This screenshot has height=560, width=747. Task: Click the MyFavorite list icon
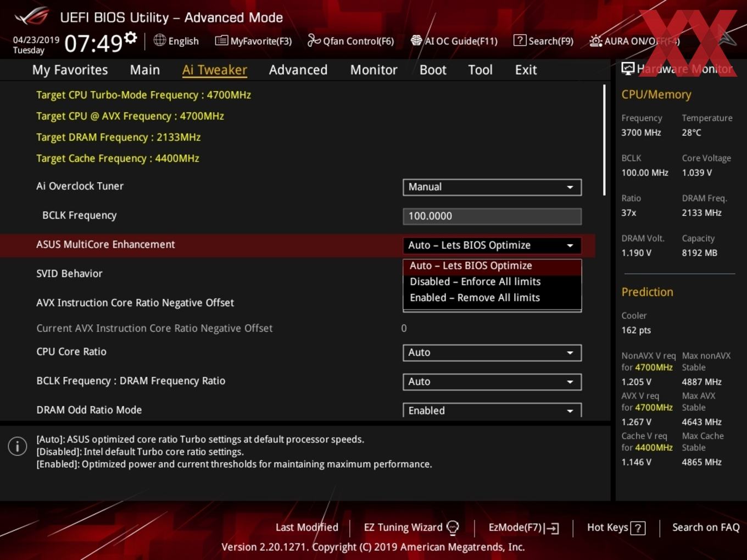point(221,41)
